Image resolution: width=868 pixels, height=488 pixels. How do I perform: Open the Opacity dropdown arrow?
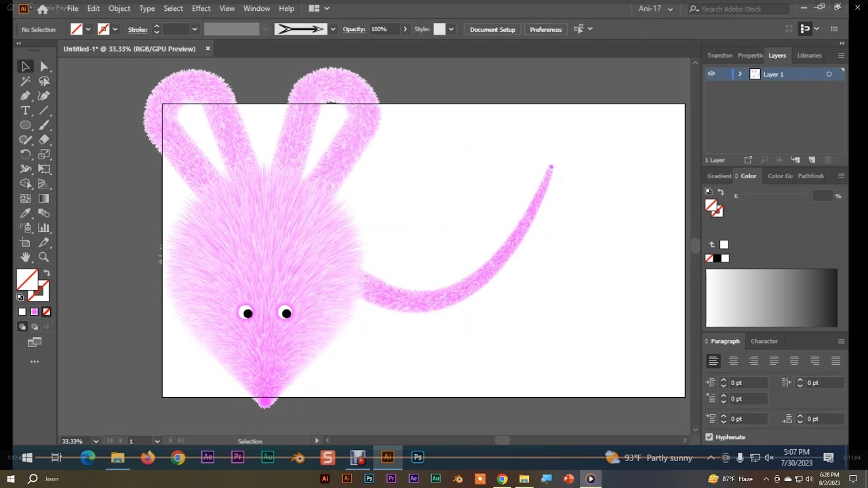406,29
